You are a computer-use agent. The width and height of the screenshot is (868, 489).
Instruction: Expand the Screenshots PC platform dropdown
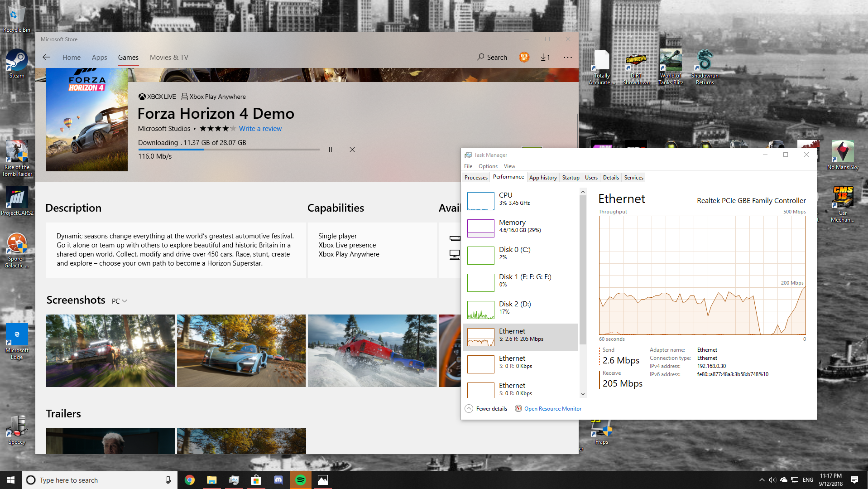pyautogui.click(x=120, y=301)
